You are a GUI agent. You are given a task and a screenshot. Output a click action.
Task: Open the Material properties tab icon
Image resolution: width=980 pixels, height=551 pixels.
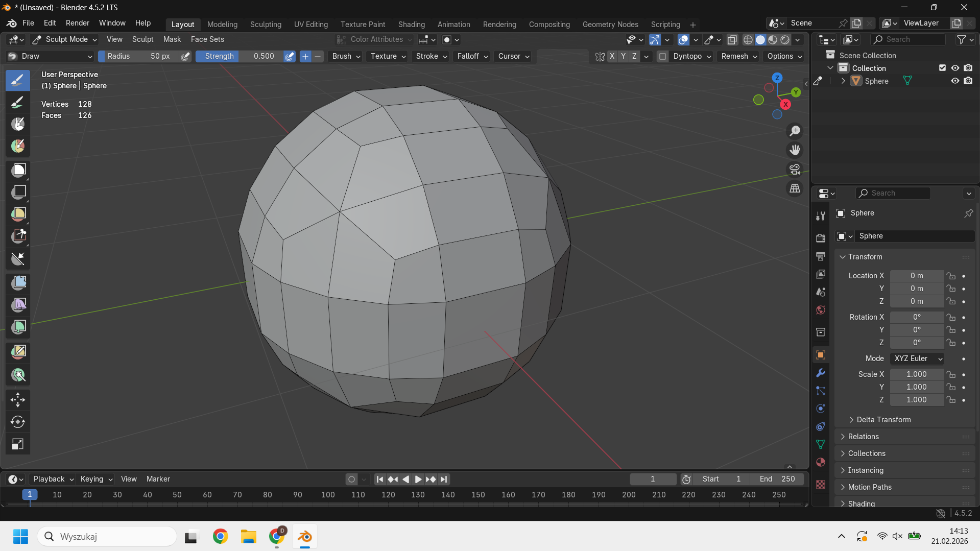(821, 462)
